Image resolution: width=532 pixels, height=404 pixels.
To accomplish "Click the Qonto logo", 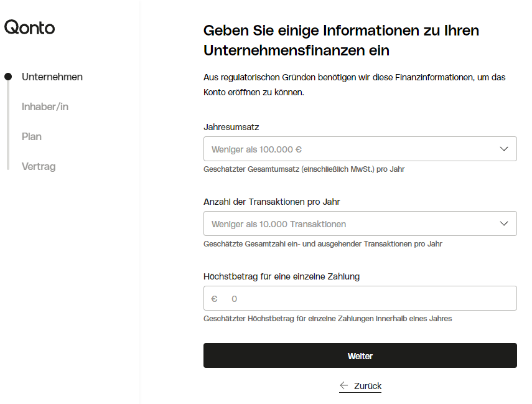I will (x=29, y=27).
